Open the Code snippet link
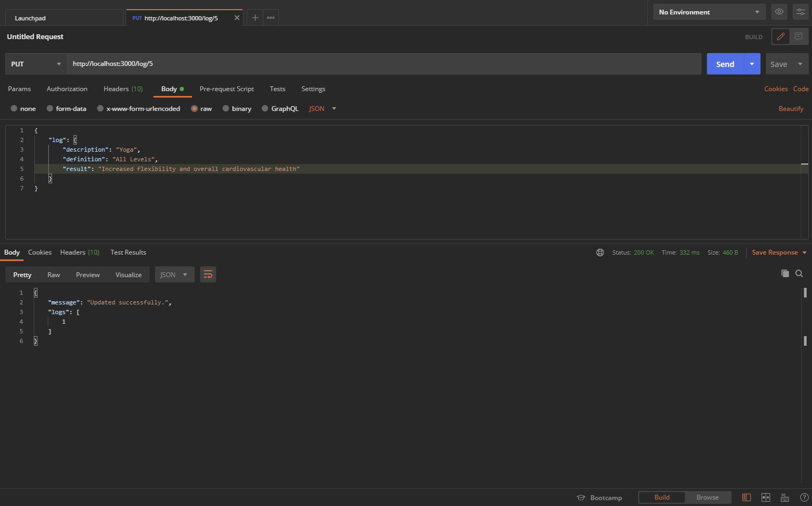This screenshot has height=506, width=812. click(x=801, y=89)
